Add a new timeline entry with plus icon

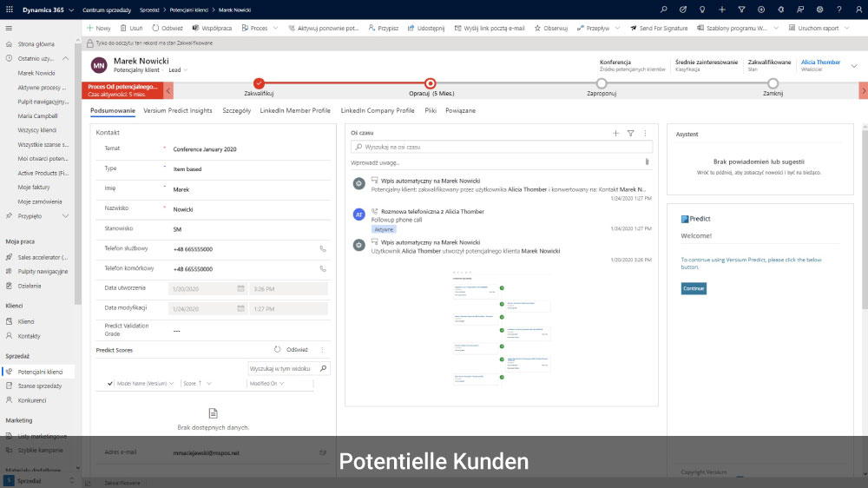pyautogui.click(x=615, y=133)
